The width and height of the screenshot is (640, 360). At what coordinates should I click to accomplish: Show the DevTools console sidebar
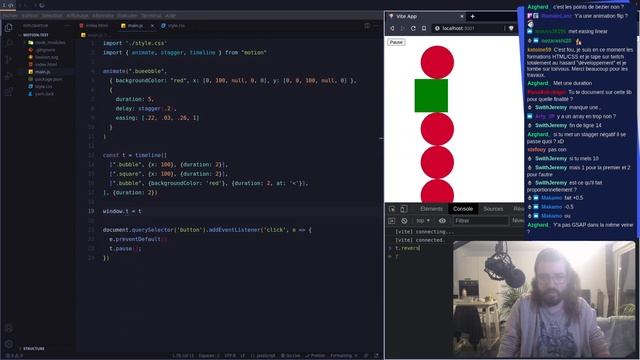(x=392, y=221)
